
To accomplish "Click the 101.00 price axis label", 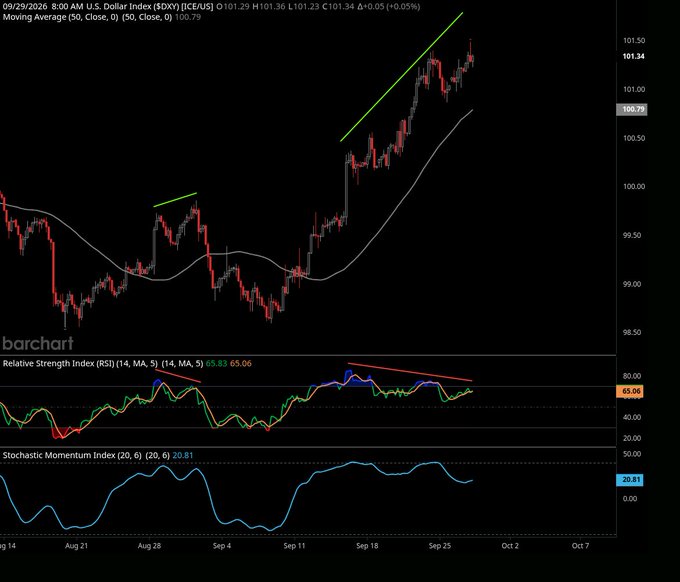I will (x=634, y=89).
